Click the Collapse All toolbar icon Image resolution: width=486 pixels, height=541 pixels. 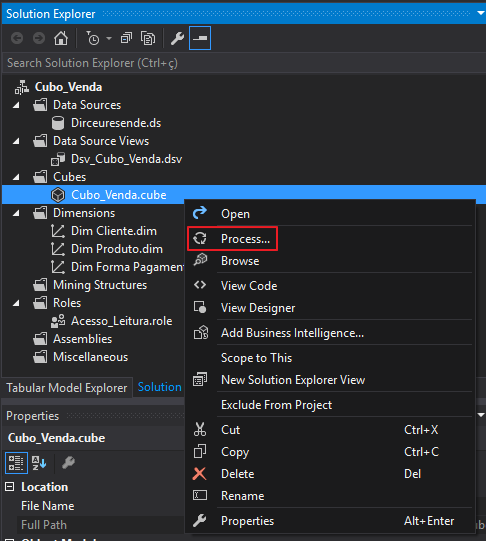coord(126,38)
